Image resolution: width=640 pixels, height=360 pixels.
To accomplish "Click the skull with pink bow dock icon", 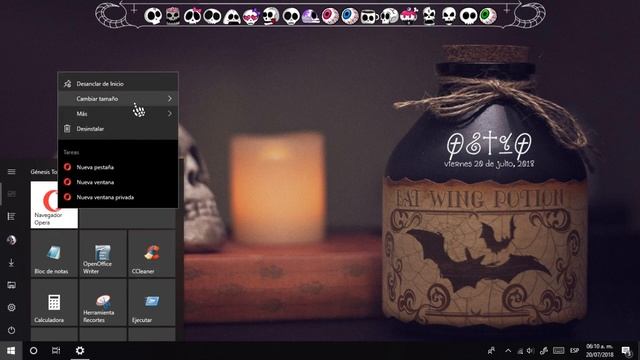I will pos(192,16).
